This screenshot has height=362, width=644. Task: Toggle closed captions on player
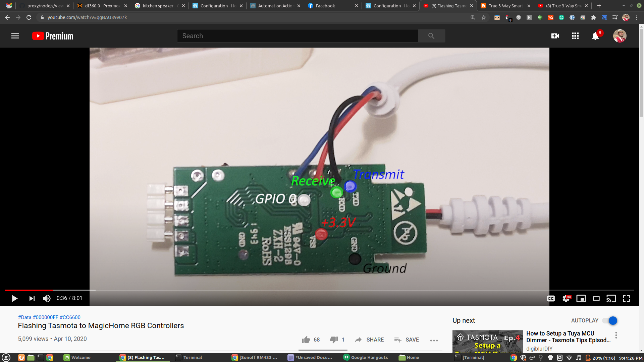pos(551,298)
